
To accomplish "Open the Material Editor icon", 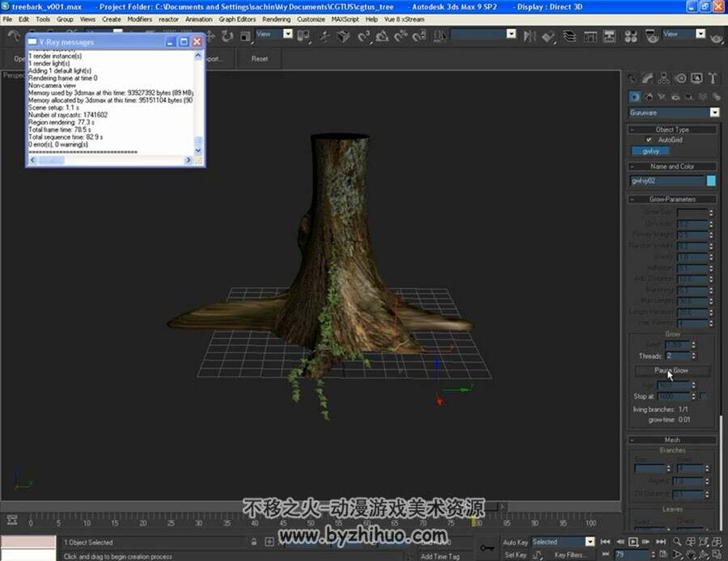I will point(630,36).
